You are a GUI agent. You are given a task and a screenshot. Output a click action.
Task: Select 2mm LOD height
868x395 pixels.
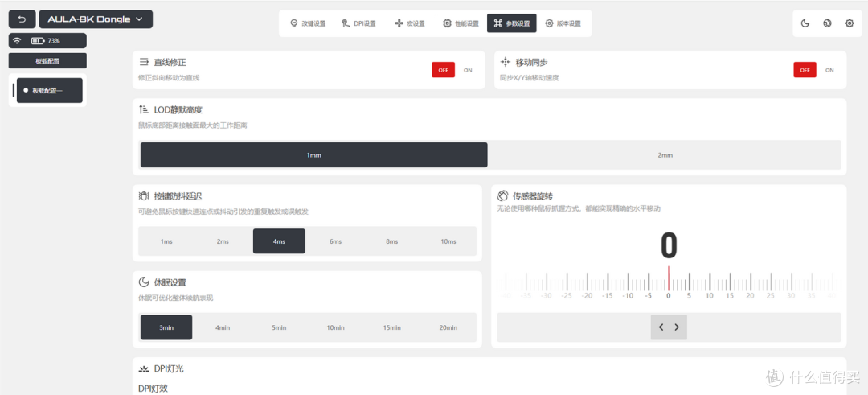pos(665,155)
